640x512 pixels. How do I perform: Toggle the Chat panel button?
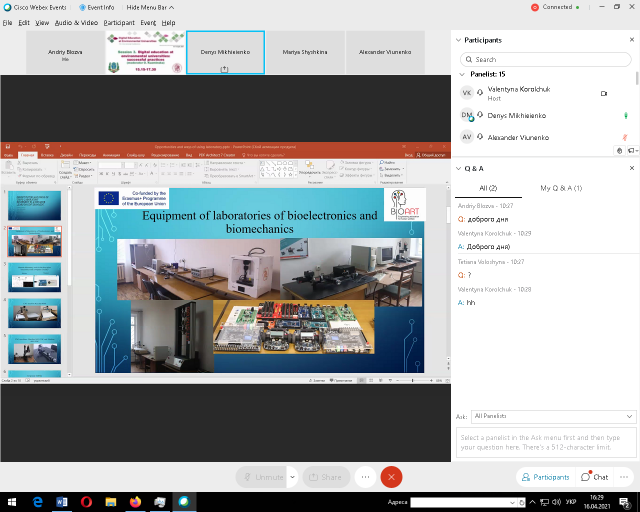[x=595, y=477]
